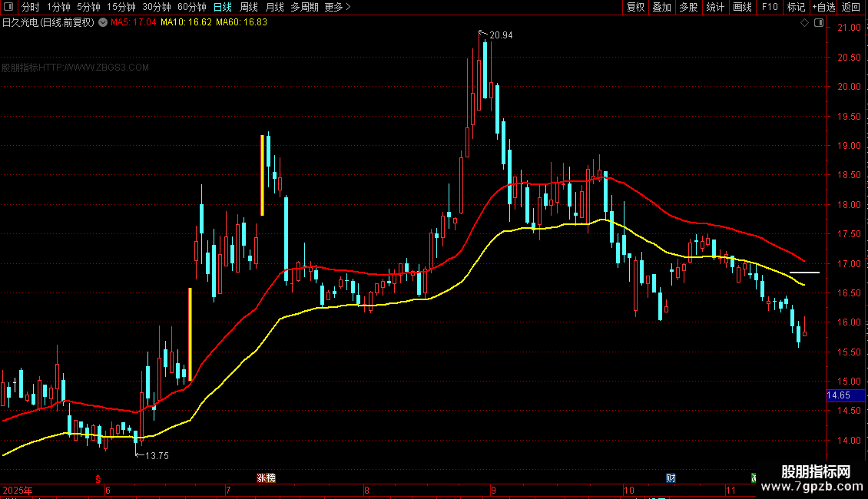Click the month 11 label on time axis

[731, 490]
